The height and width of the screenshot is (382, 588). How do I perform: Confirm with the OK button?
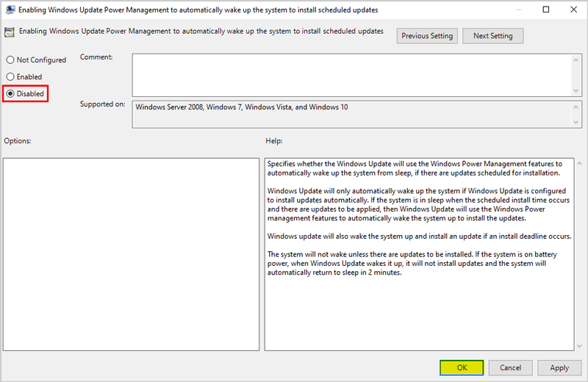(x=462, y=368)
